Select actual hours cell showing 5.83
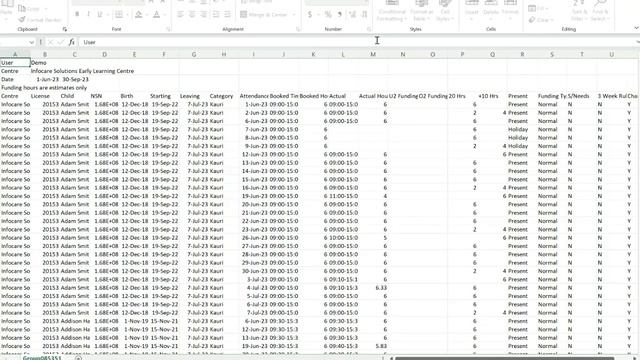Image resolution: width=640 pixels, height=360 pixels. point(373,346)
